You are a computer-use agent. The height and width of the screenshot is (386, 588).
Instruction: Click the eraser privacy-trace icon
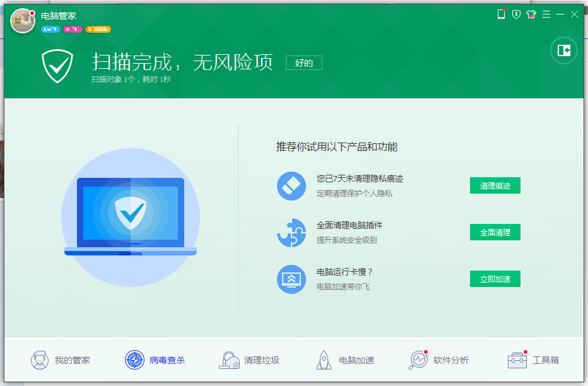[291, 186]
